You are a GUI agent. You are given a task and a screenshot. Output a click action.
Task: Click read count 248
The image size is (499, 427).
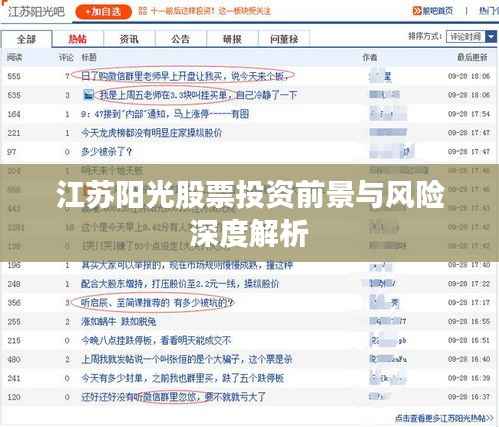coord(14,284)
